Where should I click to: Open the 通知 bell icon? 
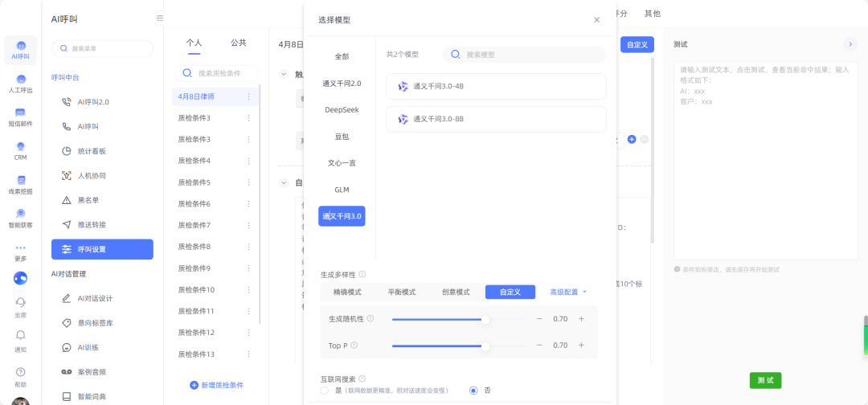(21, 337)
